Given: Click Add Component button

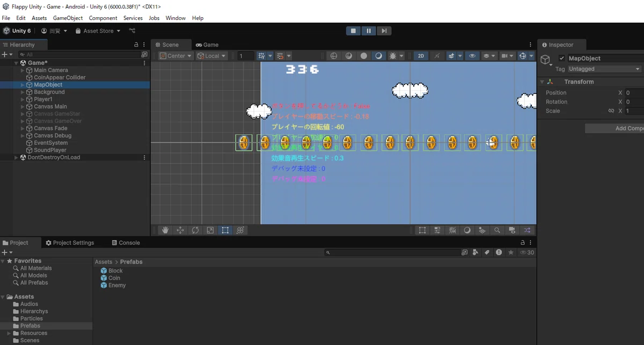Looking at the screenshot, I should (614, 129).
